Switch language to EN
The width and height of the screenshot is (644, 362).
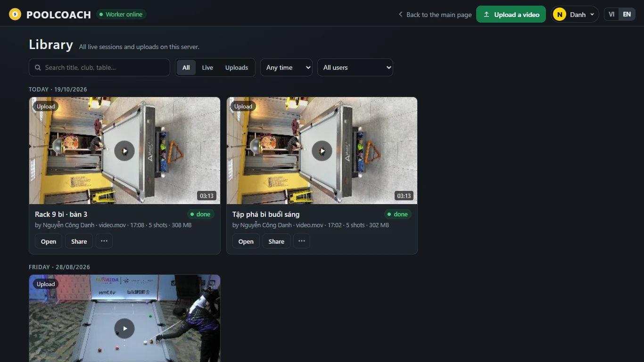pyautogui.click(x=627, y=14)
